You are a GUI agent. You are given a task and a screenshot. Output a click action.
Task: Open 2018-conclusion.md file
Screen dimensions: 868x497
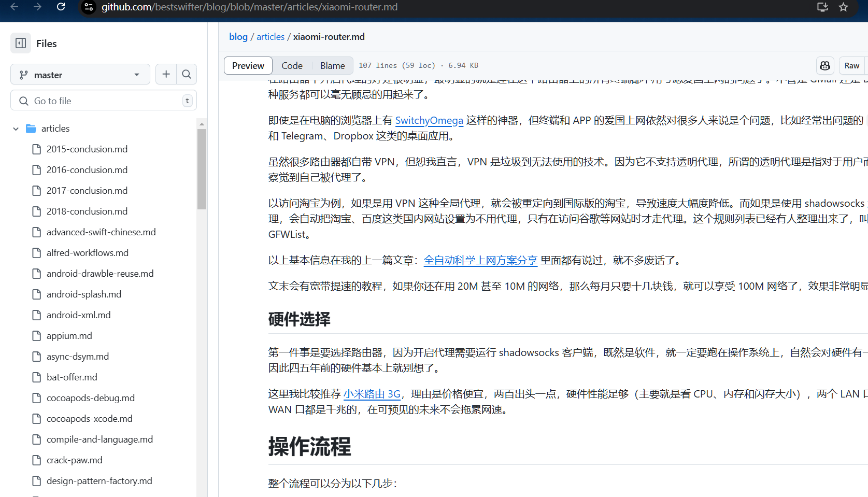[x=87, y=211]
